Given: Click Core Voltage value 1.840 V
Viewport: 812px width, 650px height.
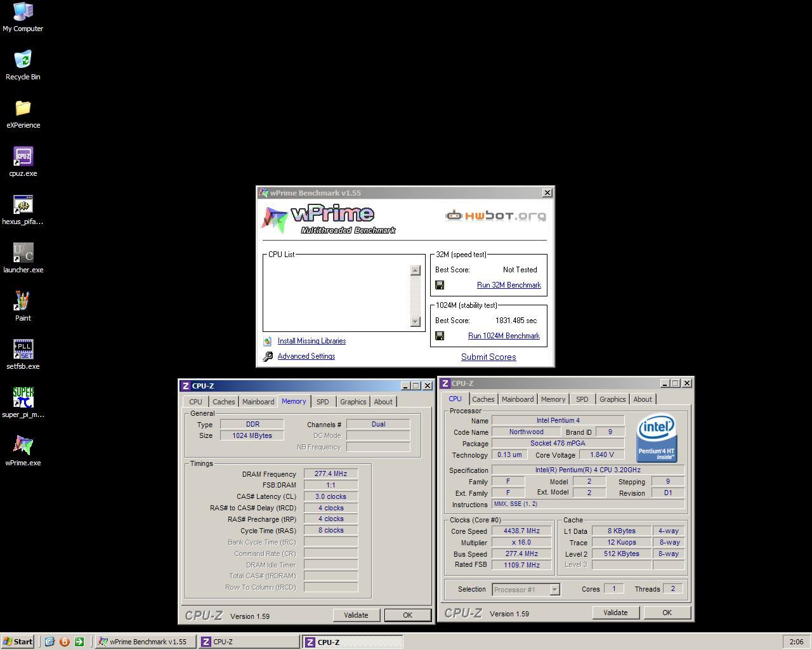Looking at the screenshot, I should 601,455.
